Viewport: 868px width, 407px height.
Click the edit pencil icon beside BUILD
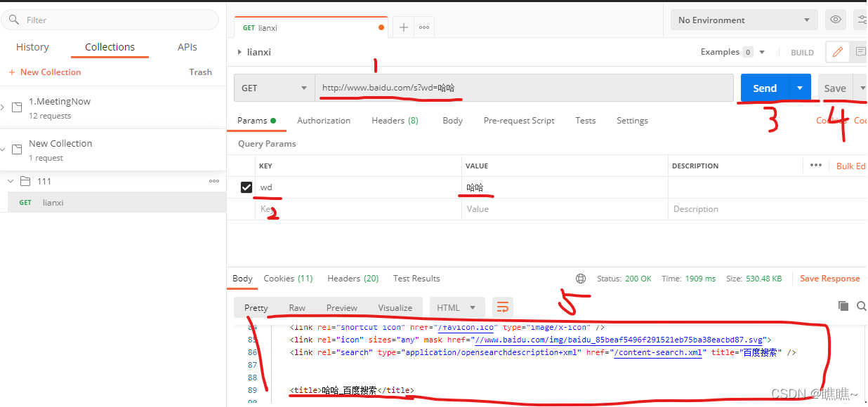click(x=836, y=52)
